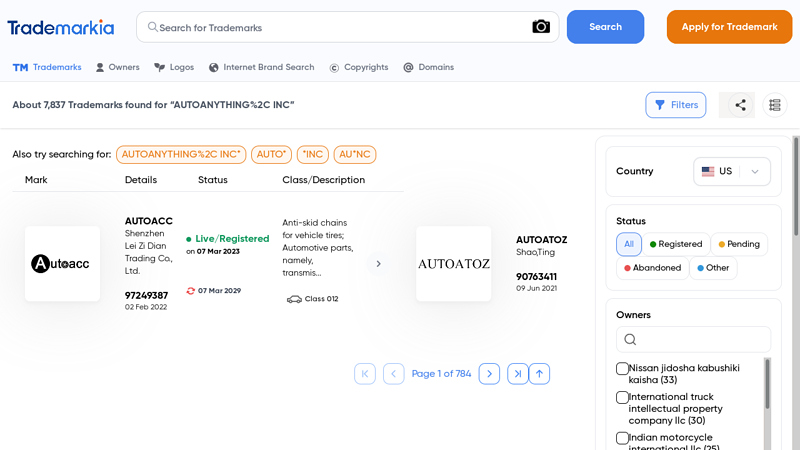Go to previous results page
This screenshot has height=450, width=800.
pos(393,374)
